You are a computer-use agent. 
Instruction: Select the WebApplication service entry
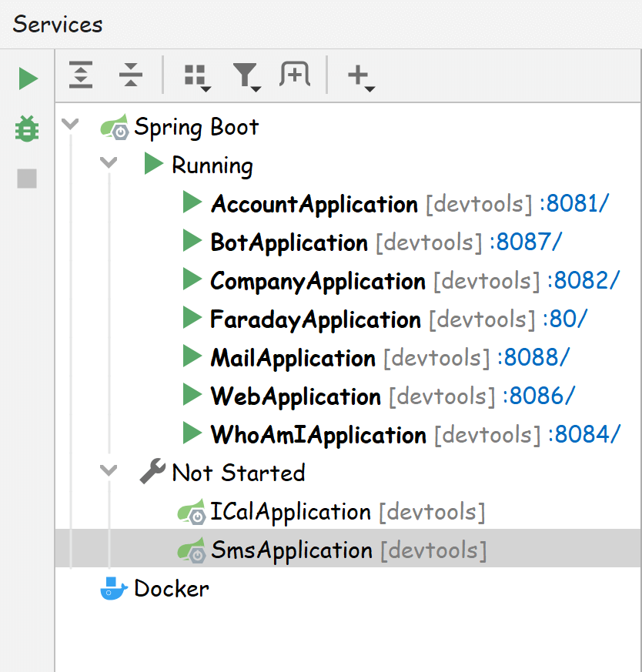296,396
